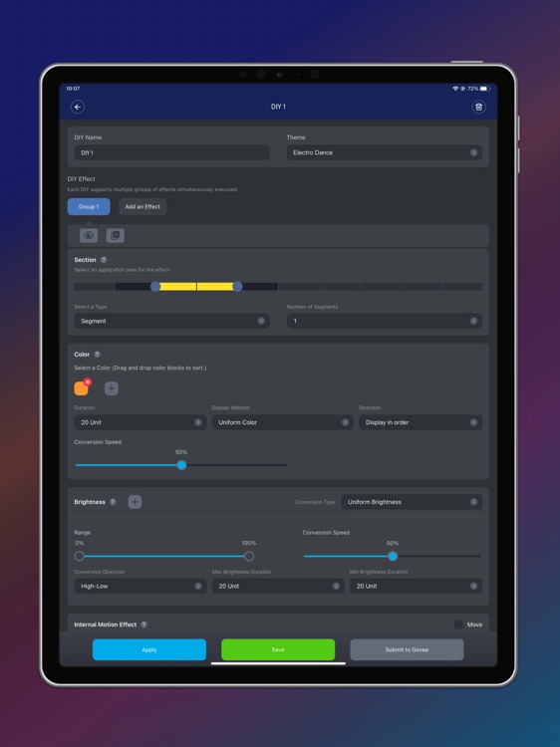Image resolution: width=560 pixels, height=747 pixels.
Task: Add a brightness entry with plus icon
Action: (x=135, y=502)
